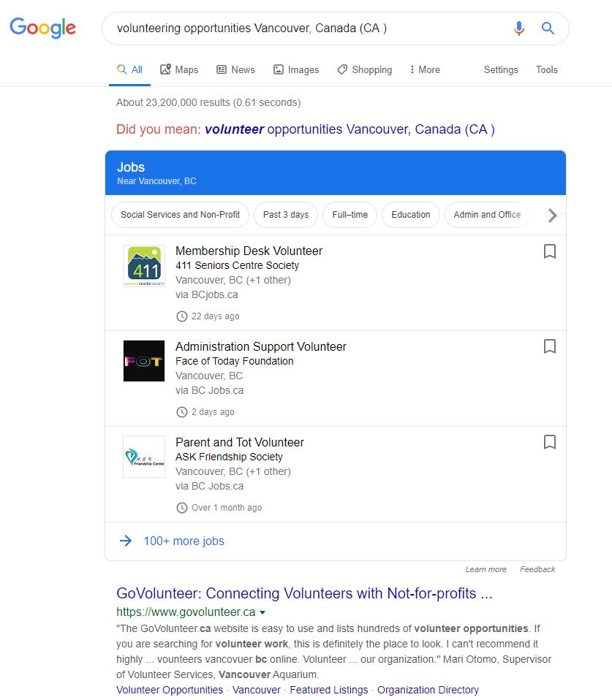Click the blue search magnifier icon
Viewport: 612px width, 700px height.
click(548, 28)
